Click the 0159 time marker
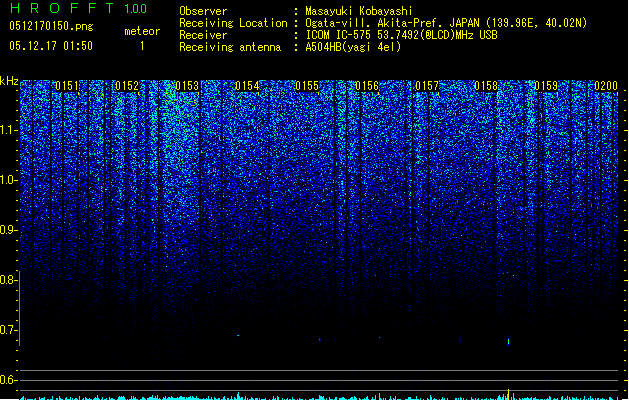 coord(546,86)
